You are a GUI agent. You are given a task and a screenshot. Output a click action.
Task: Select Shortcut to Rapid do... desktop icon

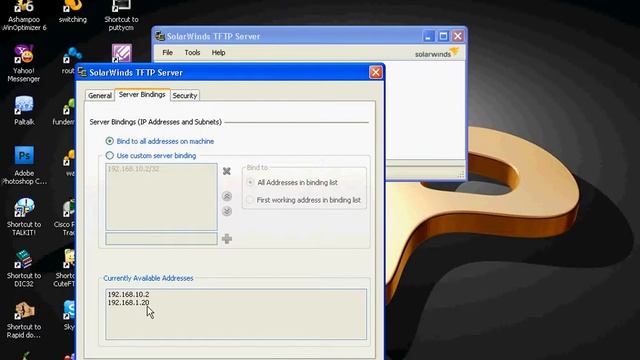coord(24,320)
